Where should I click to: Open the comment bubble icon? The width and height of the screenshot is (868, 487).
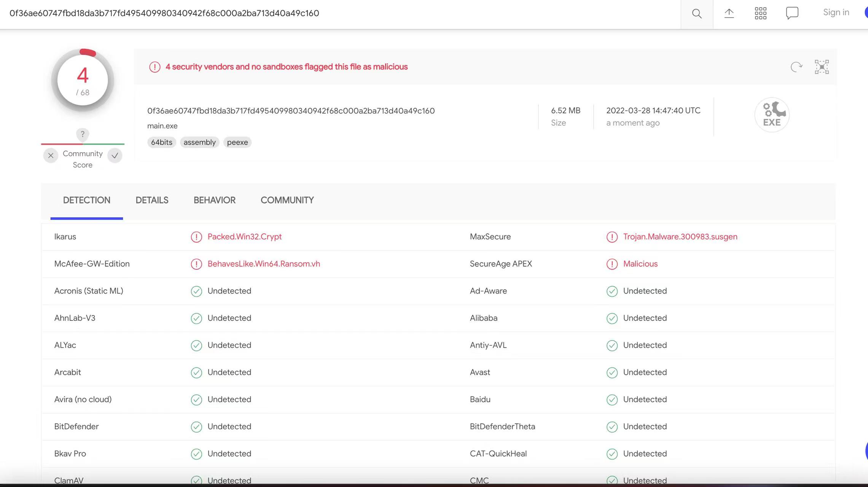(x=792, y=13)
